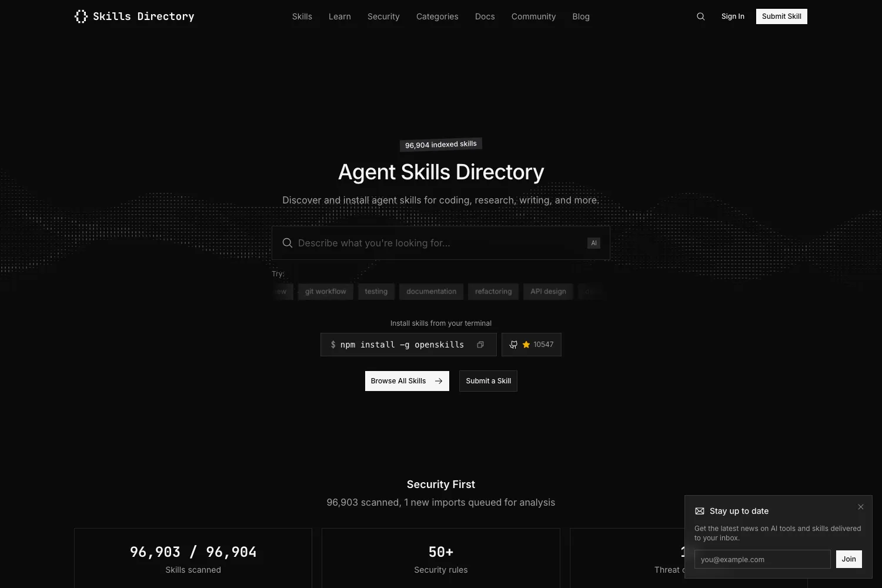Click the '50+' security rules stat

(x=441, y=552)
